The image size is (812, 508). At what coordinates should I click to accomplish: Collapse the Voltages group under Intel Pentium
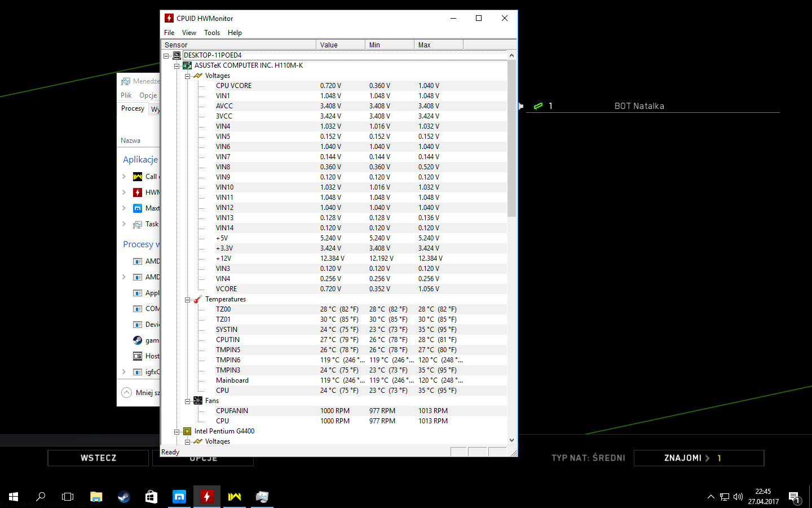pos(188,442)
